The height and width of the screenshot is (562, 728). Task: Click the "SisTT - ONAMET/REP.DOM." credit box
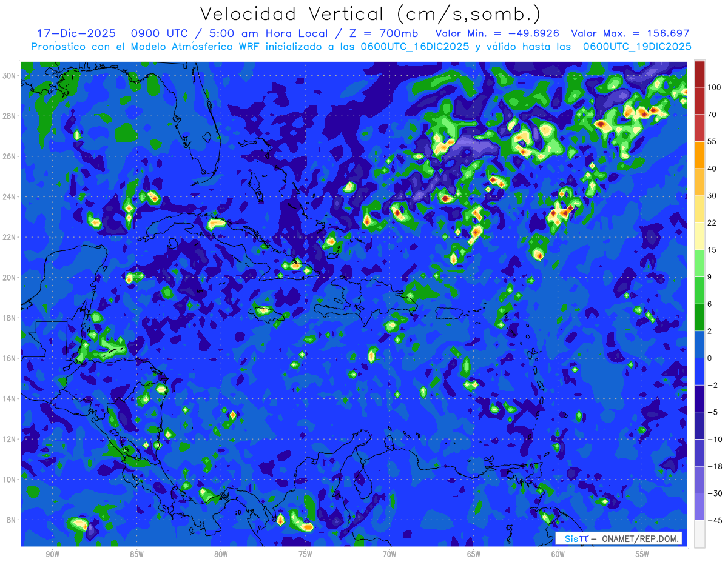[x=619, y=538]
